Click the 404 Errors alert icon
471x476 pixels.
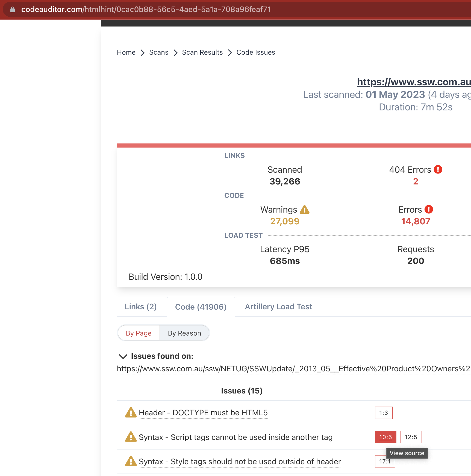tap(437, 169)
